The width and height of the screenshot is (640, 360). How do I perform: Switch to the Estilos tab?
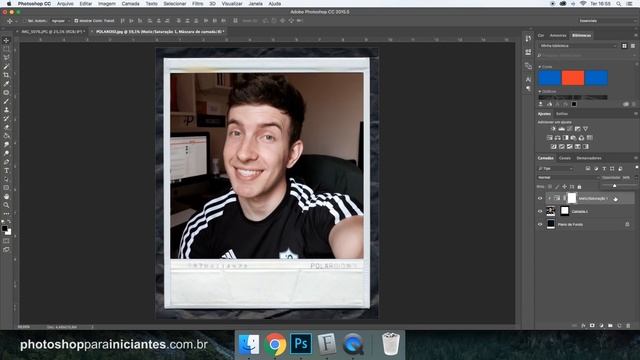tap(562, 114)
